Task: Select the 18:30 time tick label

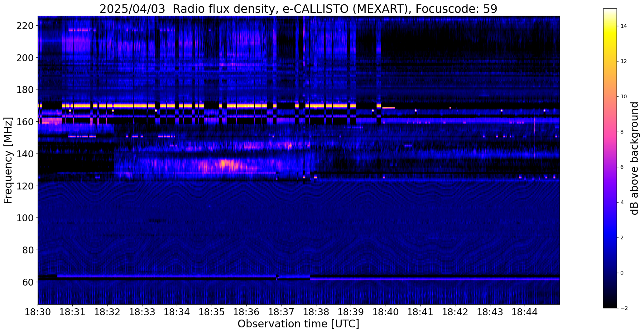Action: click(x=38, y=312)
